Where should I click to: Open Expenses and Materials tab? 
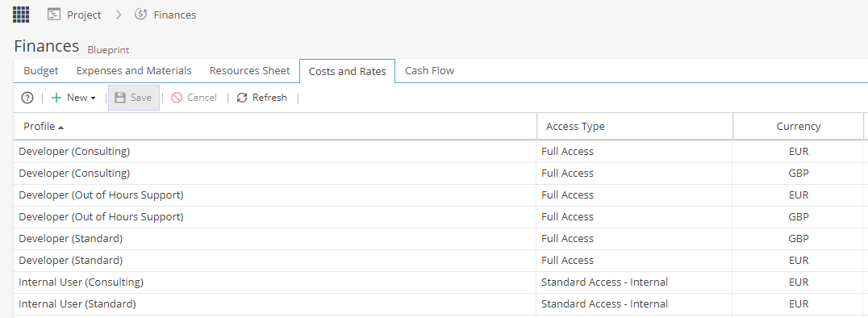tap(134, 70)
